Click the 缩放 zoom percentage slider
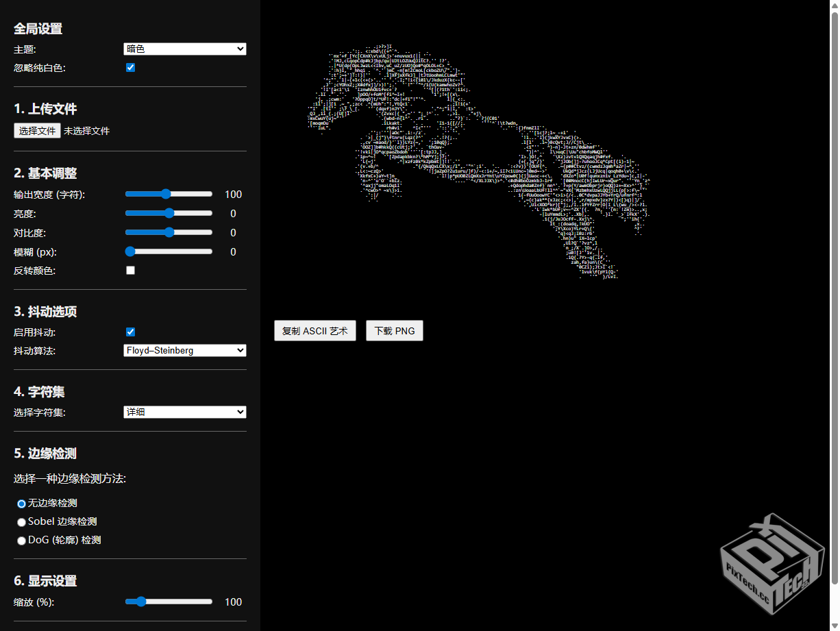This screenshot has width=840, height=631. (x=169, y=602)
